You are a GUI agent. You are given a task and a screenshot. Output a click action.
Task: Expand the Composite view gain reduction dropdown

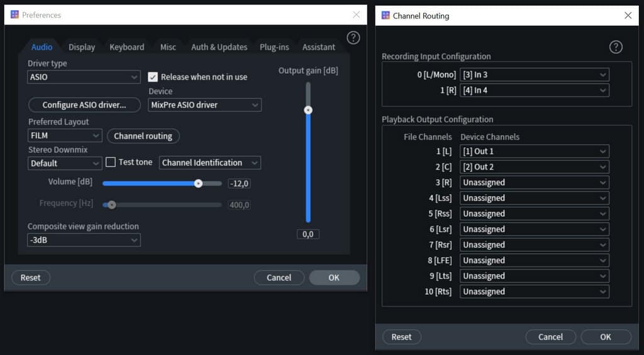point(84,240)
